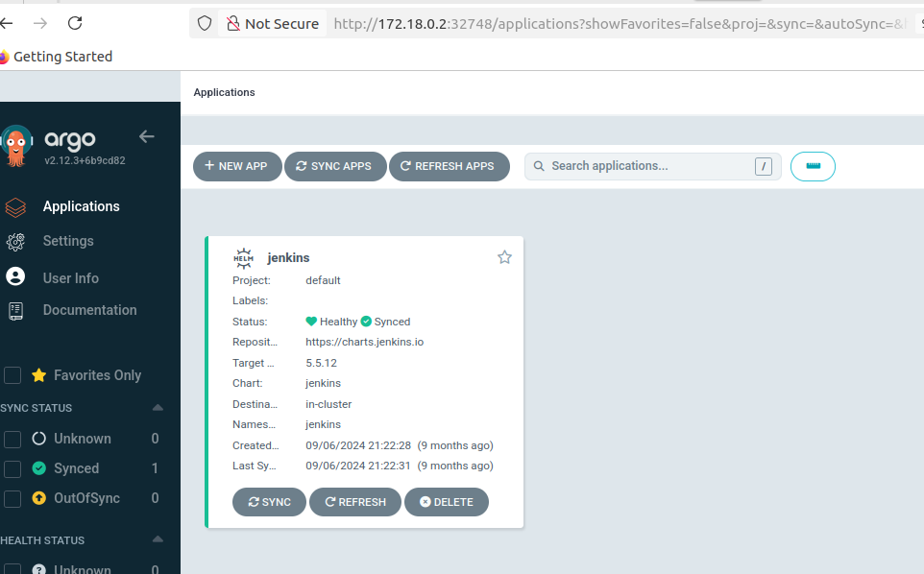Screen dimensions: 924x574
Task: Click the green Synced filter icon
Action: coord(38,468)
